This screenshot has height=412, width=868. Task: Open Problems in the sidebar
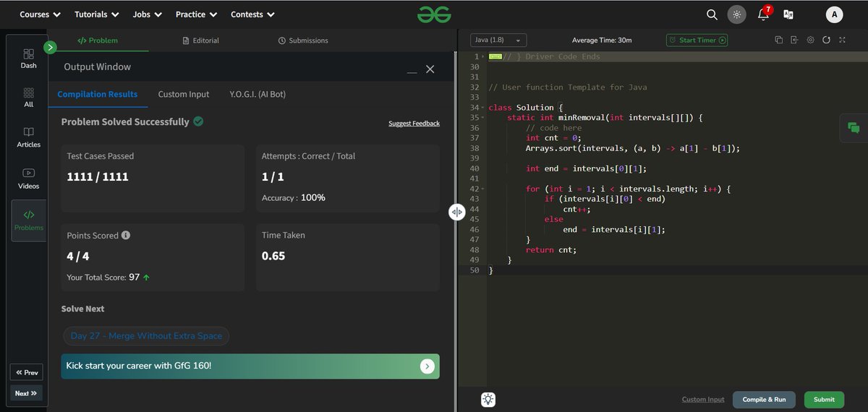click(29, 220)
